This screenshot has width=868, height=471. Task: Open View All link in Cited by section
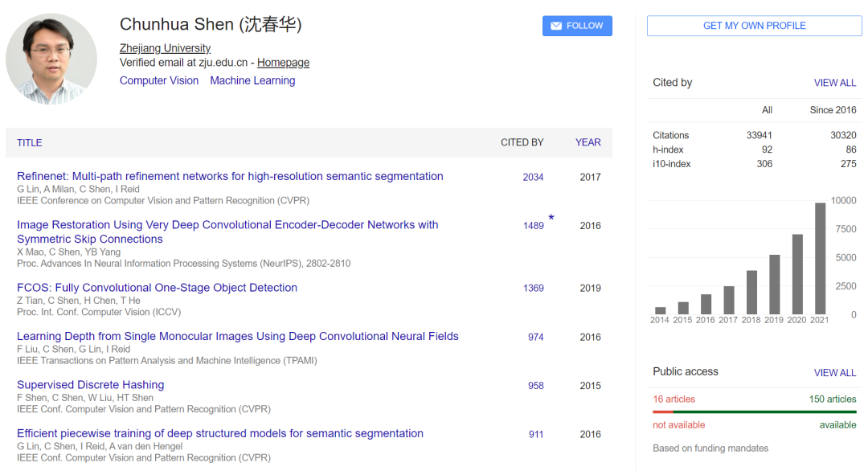(x=834, y=83)
